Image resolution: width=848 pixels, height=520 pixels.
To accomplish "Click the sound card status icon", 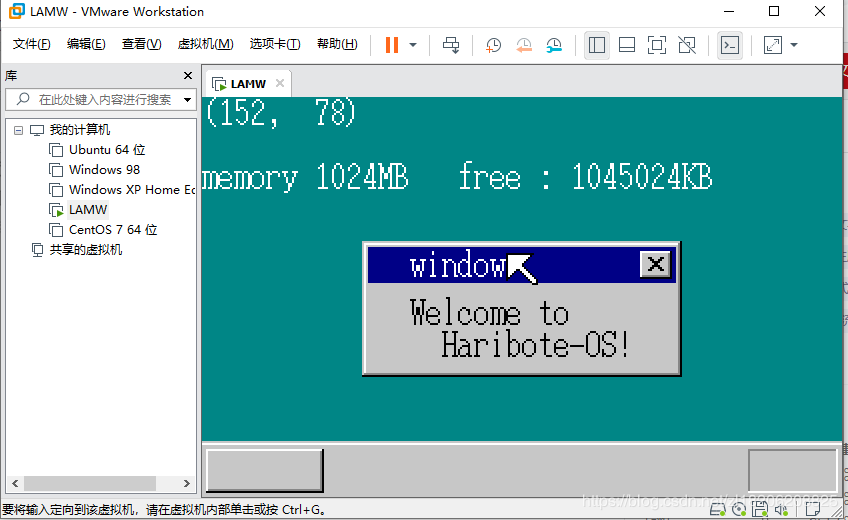I will click(781, 509).
